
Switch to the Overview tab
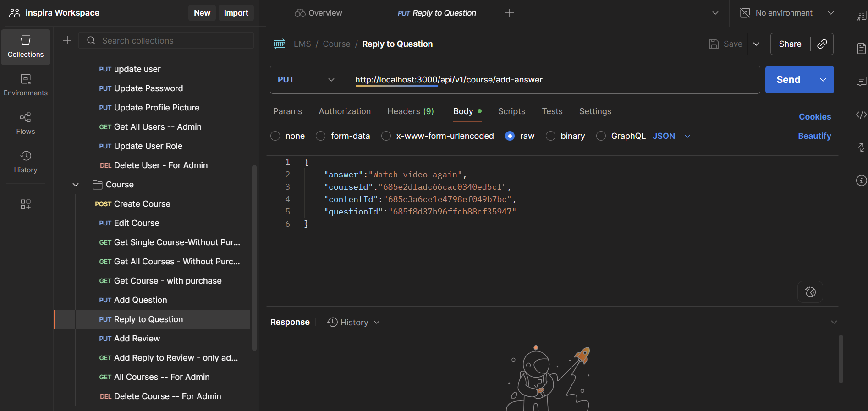pos(319,13)
